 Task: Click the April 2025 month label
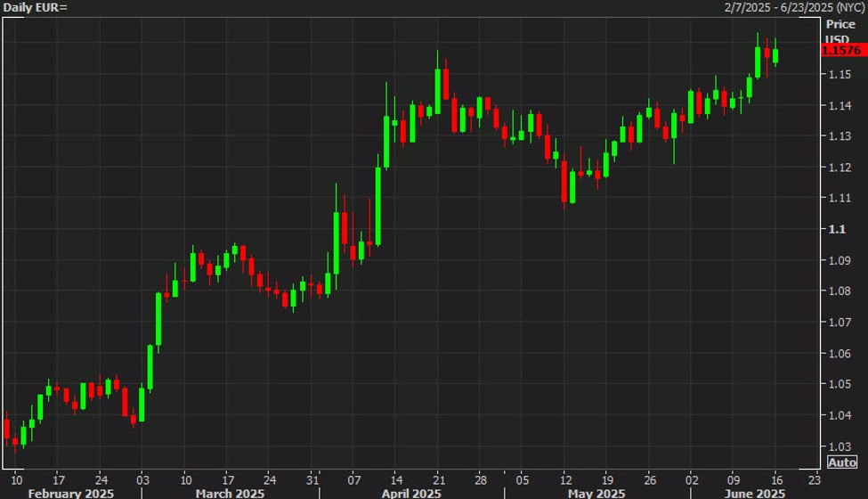[411, 493]
